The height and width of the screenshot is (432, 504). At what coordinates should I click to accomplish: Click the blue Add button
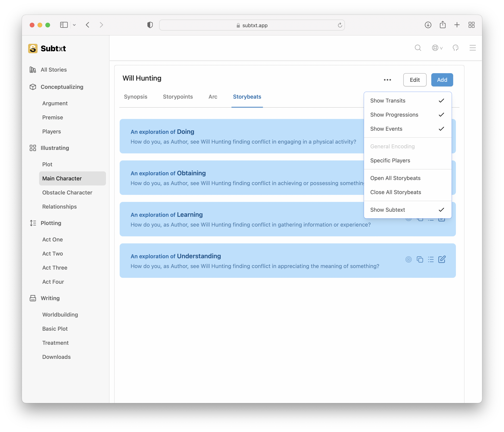(x=442, y=80)
